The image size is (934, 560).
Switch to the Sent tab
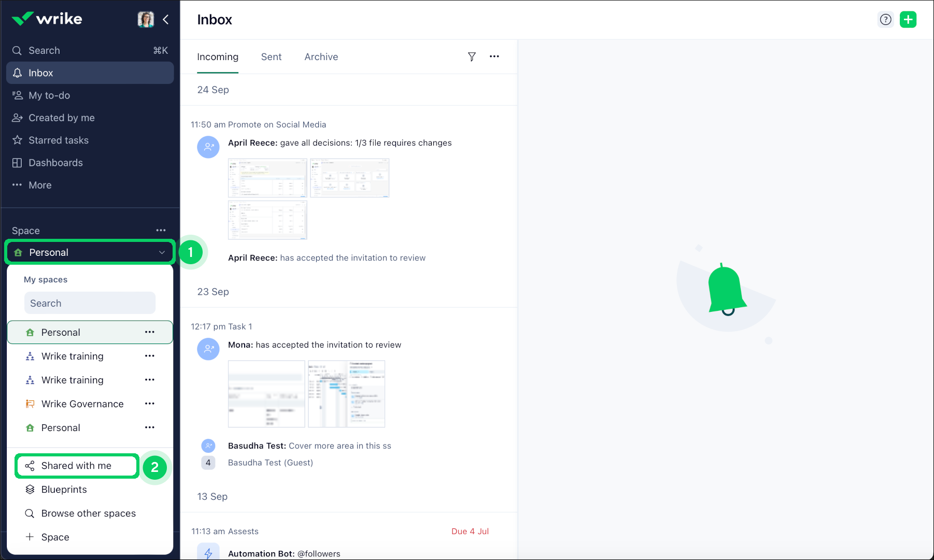271,57
